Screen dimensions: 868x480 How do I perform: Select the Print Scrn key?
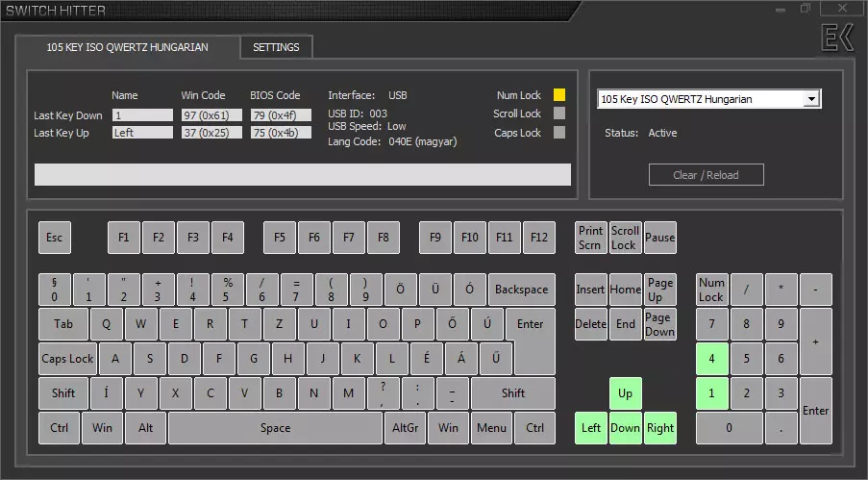click(591, 238)
